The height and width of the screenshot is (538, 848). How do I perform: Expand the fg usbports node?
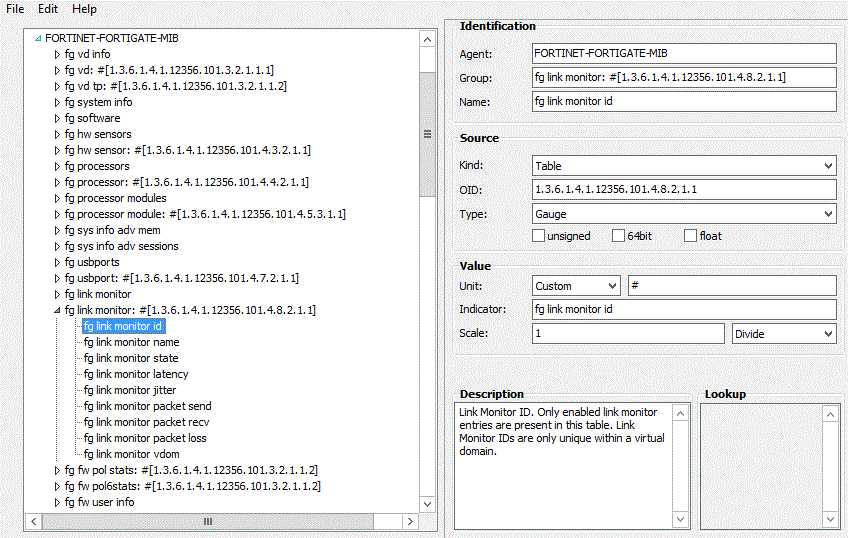57,262
